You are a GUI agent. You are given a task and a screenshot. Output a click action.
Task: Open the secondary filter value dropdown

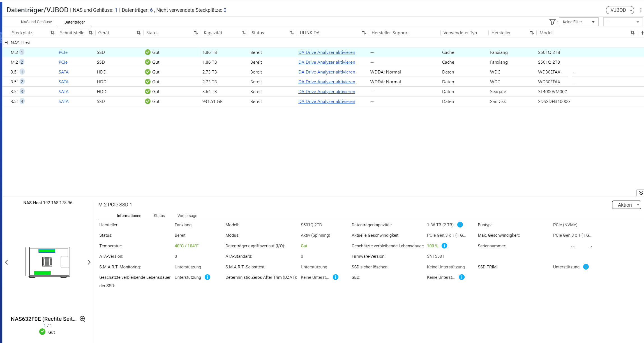[x=623, y=22]
